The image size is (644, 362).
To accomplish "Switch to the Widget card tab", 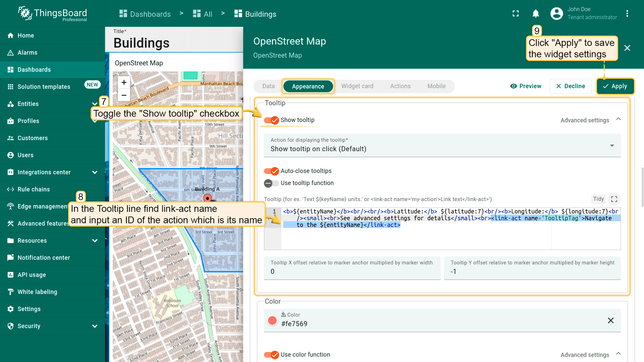I will tap(357, 86).
